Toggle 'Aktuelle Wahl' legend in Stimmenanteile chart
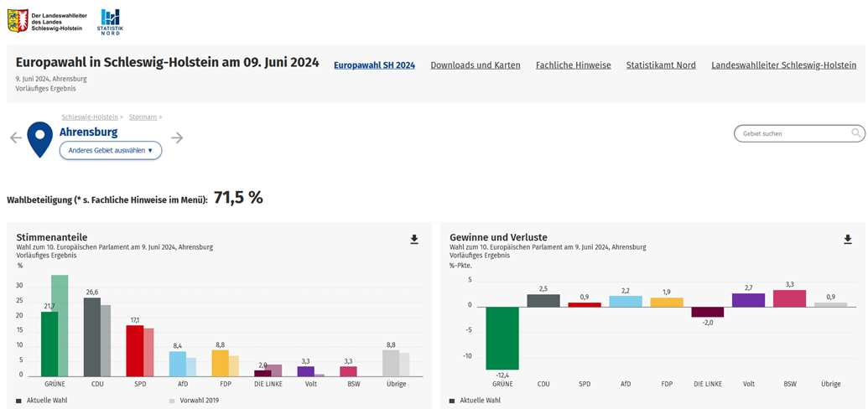The width and height of the screenshot is (868, 409). pyautogui.click(x=42, y=401)
